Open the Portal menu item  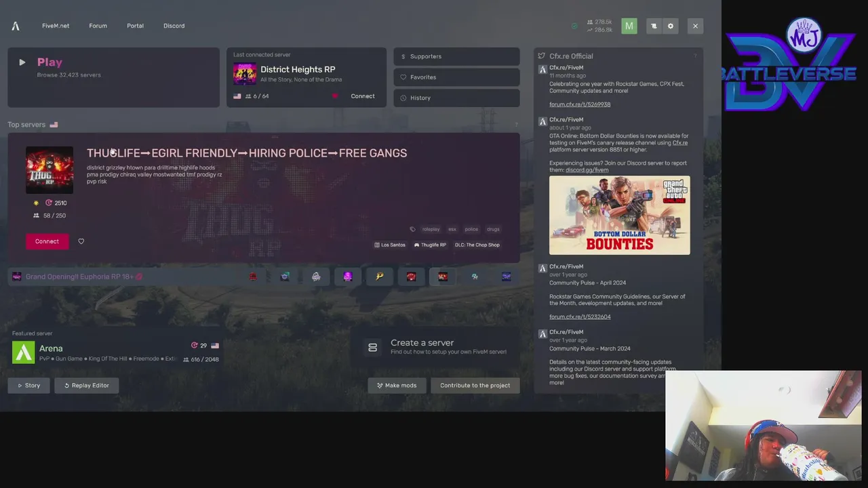[x=135, y=26]
